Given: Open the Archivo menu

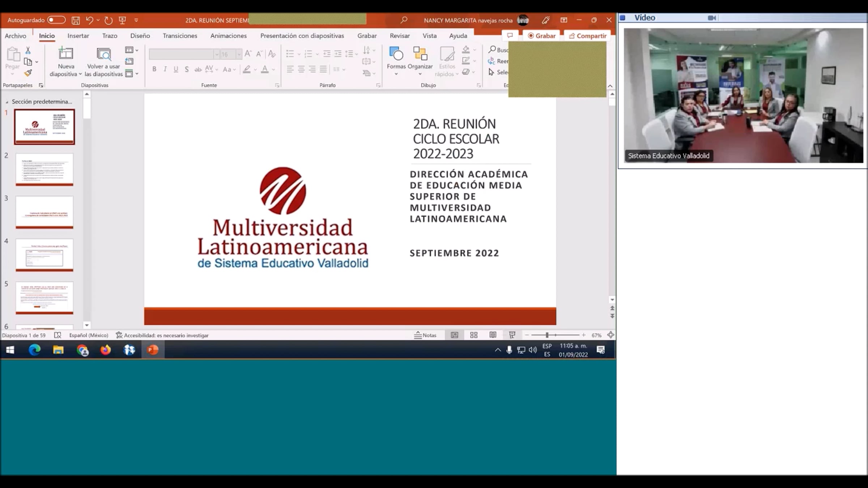Looking at the screenshot, I should [15, 36].
